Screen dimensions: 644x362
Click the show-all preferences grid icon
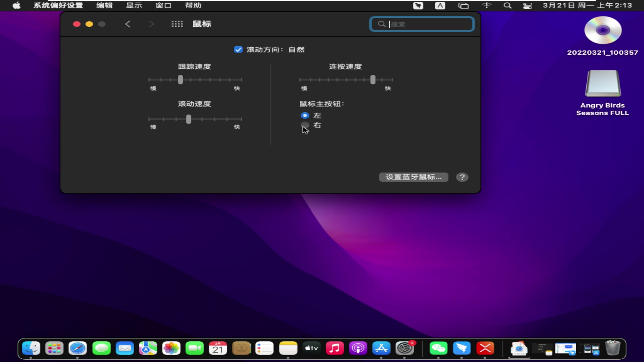(x=177, y=24)
